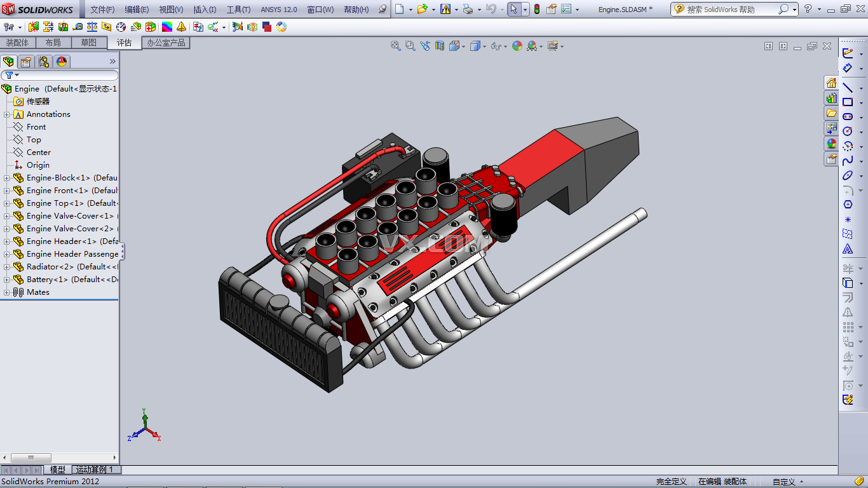Image resolution: width=868 pixels, height=488 pixels.
Task: Click the Rebuild traffic light icon
Action: coord(537,10)
